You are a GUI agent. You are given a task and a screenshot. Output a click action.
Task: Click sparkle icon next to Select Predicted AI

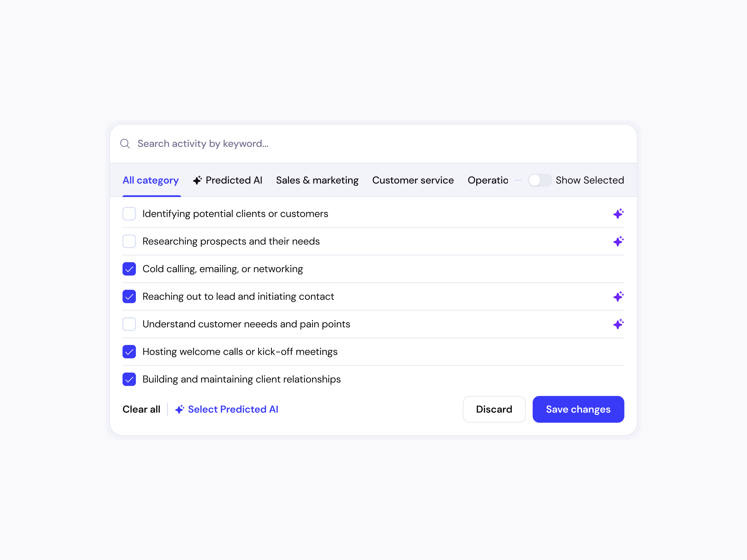pos(180,409)
